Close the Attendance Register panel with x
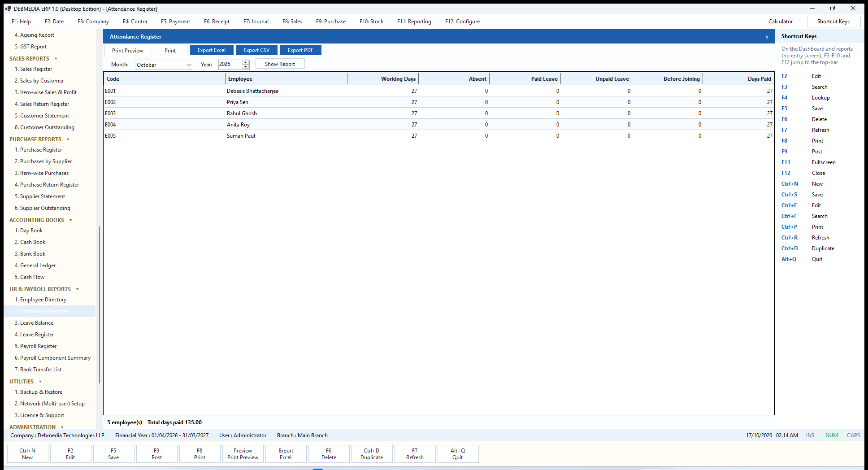This screenshot has width=868, height=470. click(x=767, y=37)
